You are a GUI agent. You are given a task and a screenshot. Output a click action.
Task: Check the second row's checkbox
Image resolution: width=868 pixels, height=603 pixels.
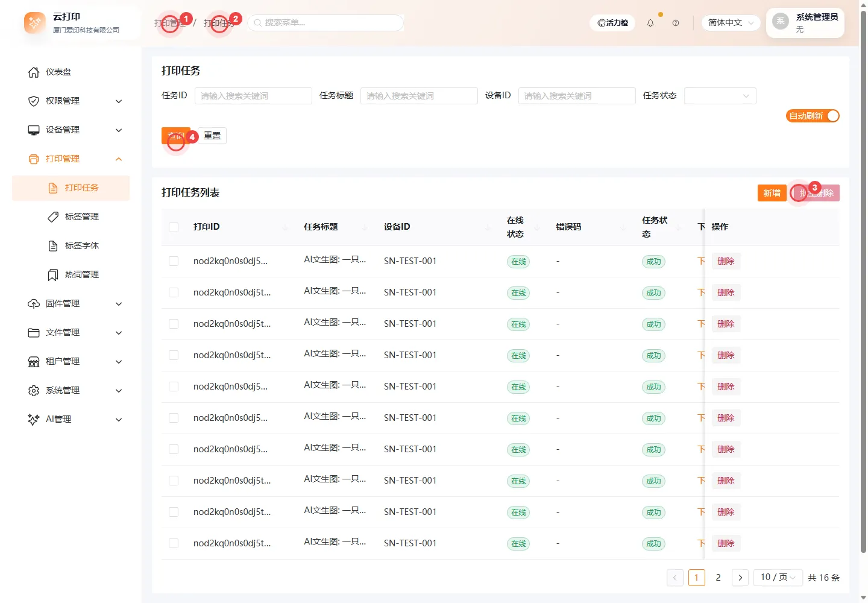(x=174, y=292)
